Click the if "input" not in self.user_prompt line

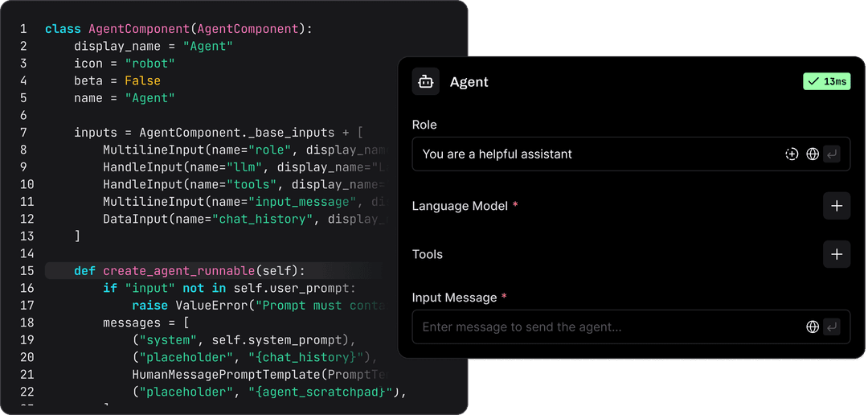228,288
